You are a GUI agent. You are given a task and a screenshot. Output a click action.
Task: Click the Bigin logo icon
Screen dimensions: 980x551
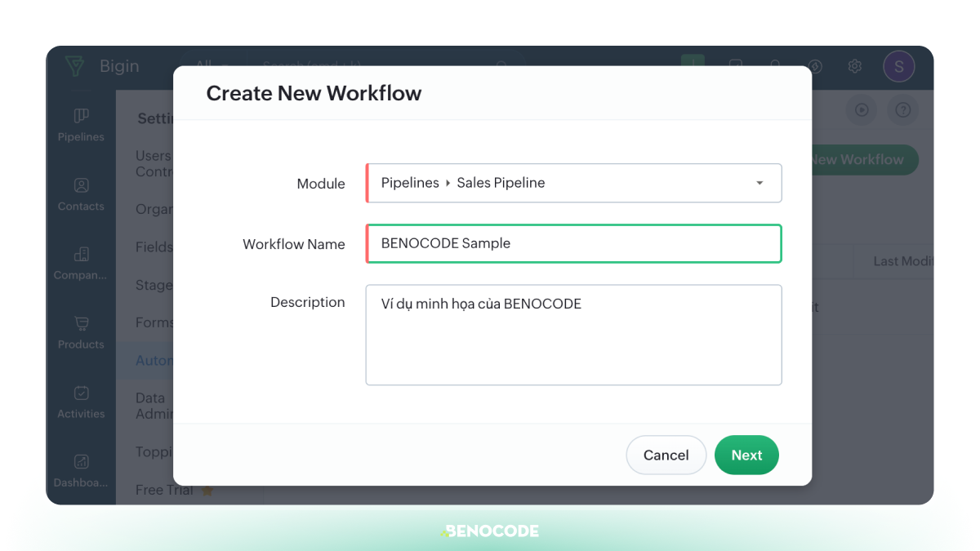[x=74, y=66]
